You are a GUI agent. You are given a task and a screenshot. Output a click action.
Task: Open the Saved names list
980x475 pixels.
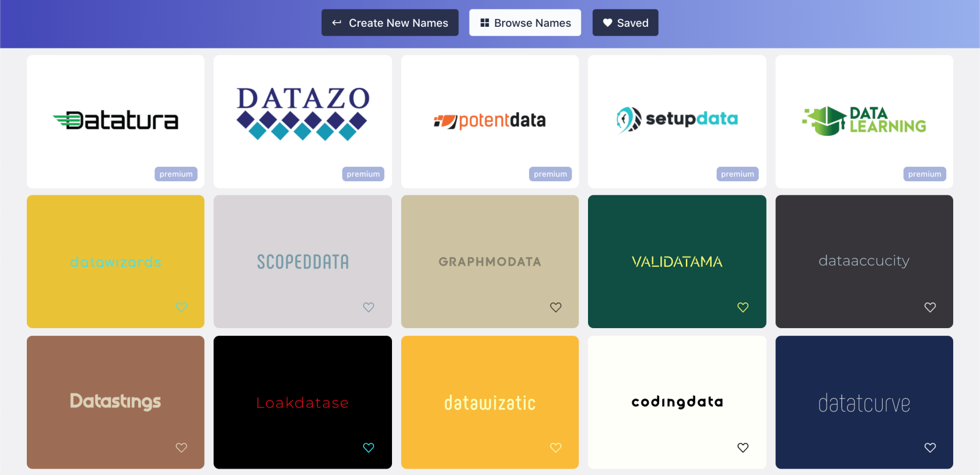click(x=625, y=23)
